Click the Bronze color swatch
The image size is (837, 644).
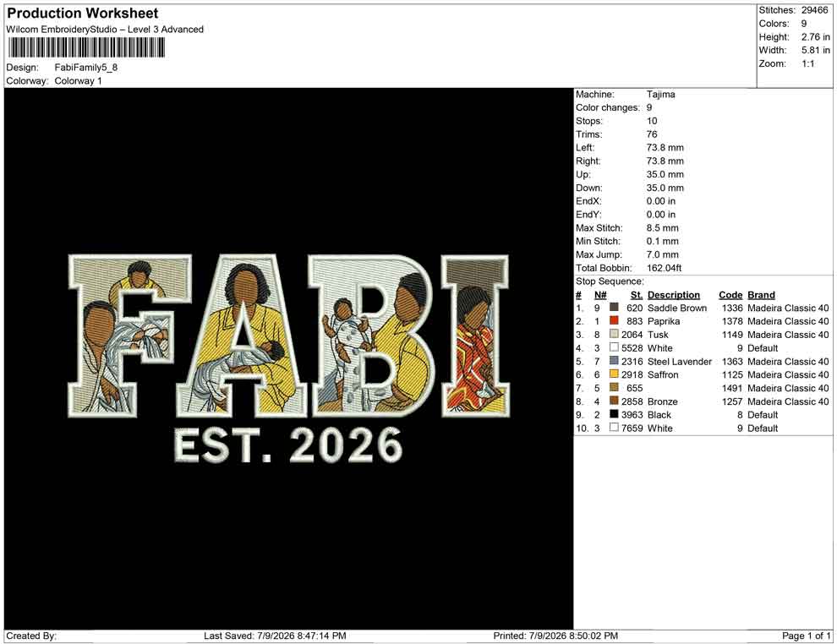(614, 401)
